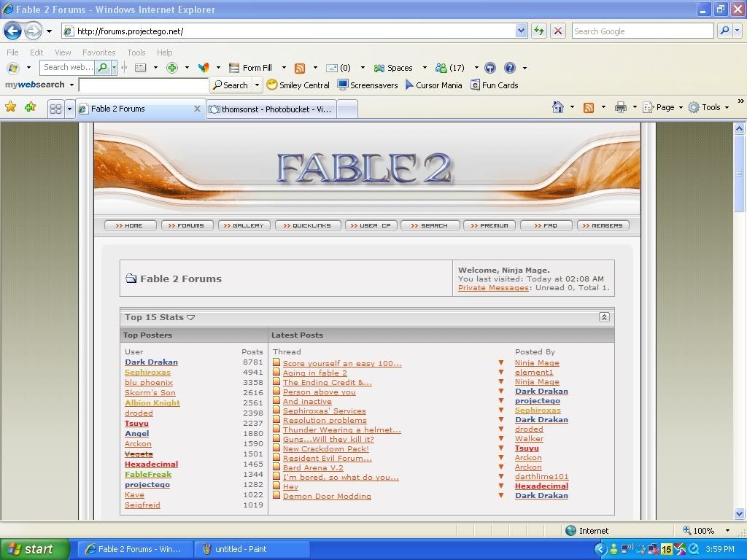Open the Print options dropdown arrow
The image size is (747, 560).
(x=635, y=108)
